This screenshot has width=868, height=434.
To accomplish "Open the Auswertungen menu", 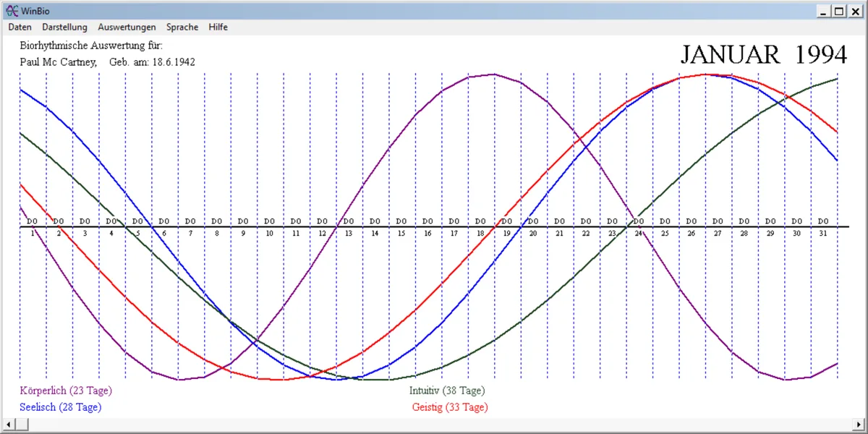I will tap(127, 27).
